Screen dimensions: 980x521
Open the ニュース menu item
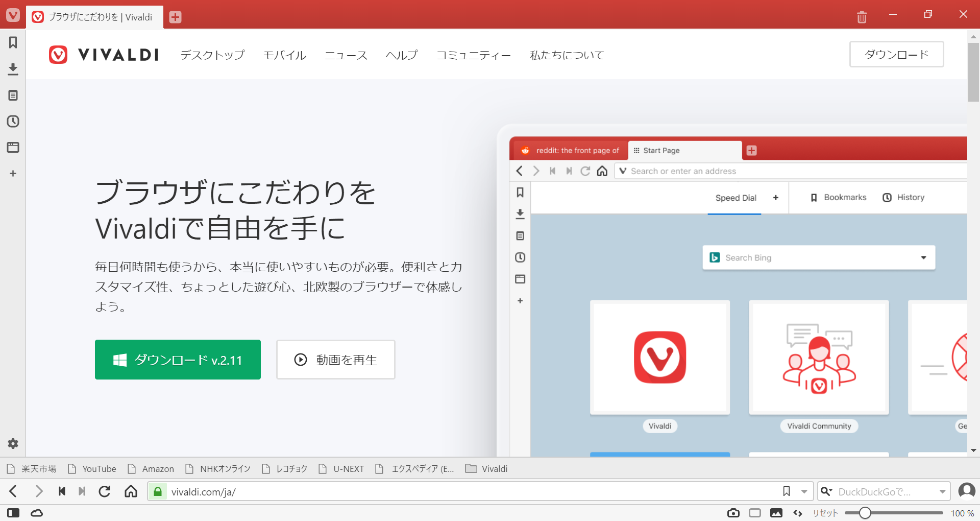point(346,55)
